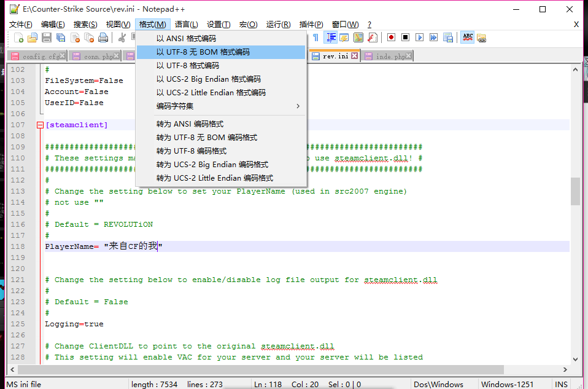Collapse the [steamclient] section fold marker

point(40,125)
